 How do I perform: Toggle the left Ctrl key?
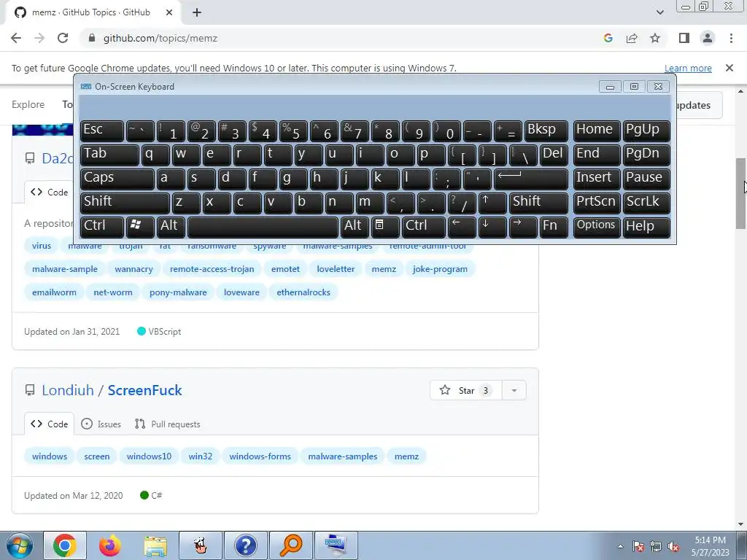(x=102, y=227)
